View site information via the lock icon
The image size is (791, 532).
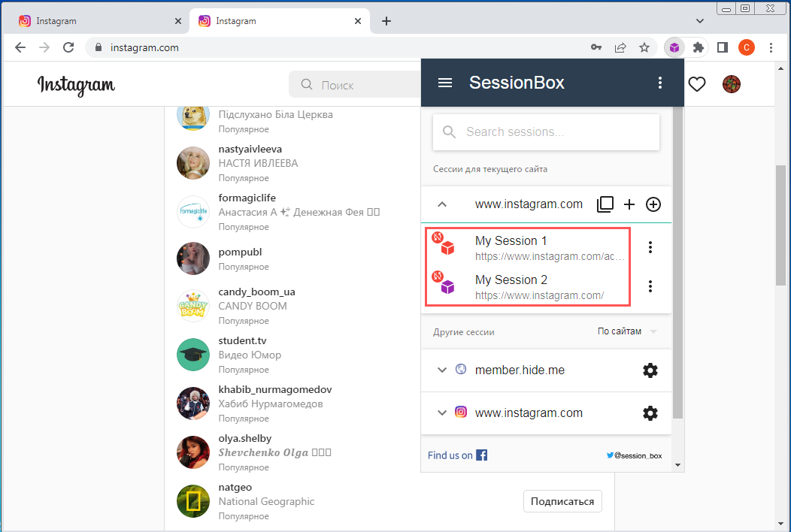[99, 48]
